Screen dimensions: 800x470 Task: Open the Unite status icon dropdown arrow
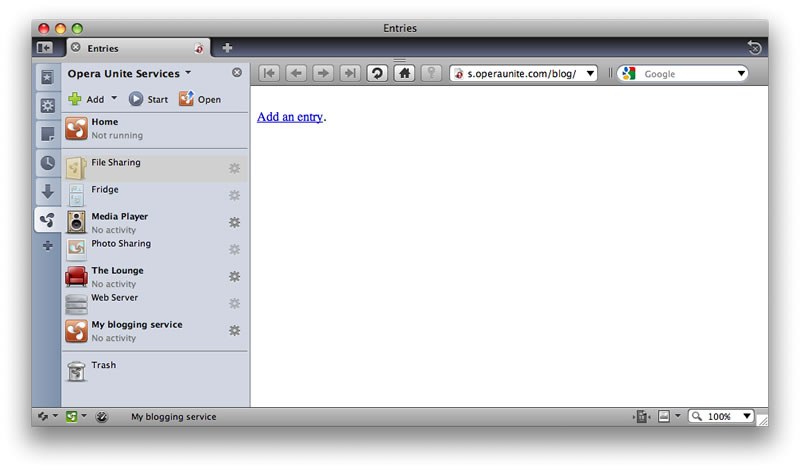tap(84, 416)
